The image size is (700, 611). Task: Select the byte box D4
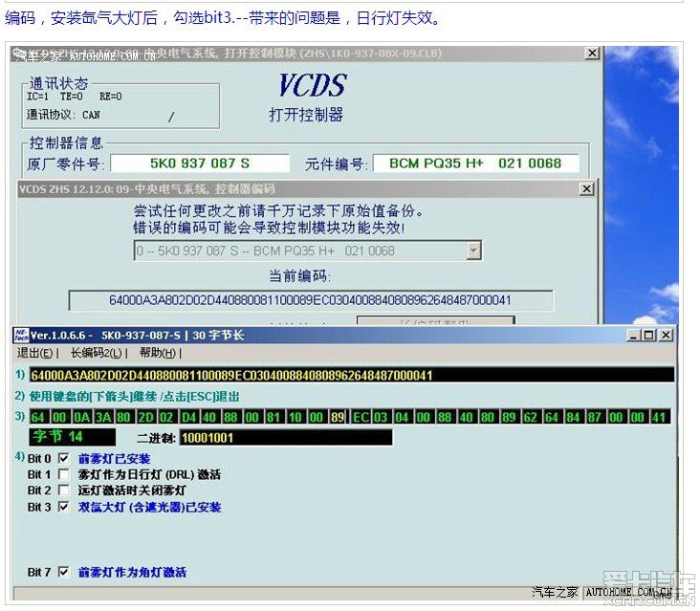pos(188,417)
